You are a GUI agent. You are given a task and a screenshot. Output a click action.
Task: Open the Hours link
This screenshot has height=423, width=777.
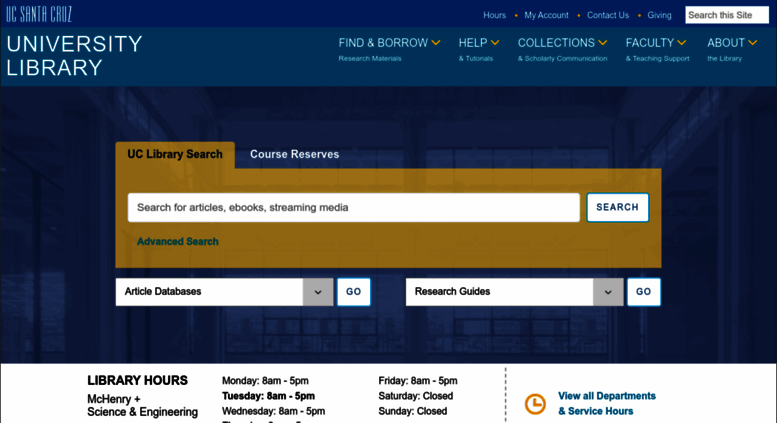495,15
